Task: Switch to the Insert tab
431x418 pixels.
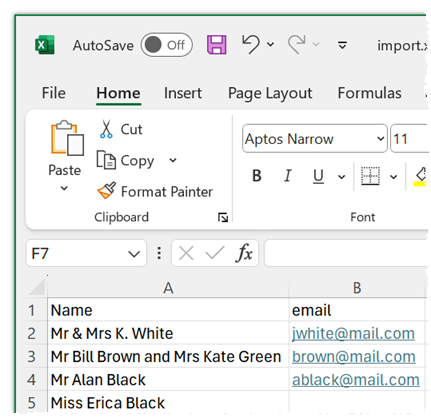Action: (x=183, y=93)
